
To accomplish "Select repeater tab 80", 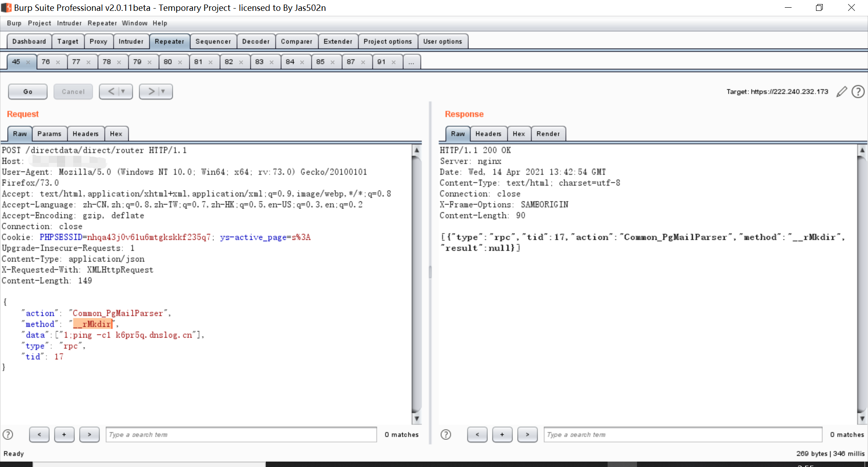I will tap(168, 62).
